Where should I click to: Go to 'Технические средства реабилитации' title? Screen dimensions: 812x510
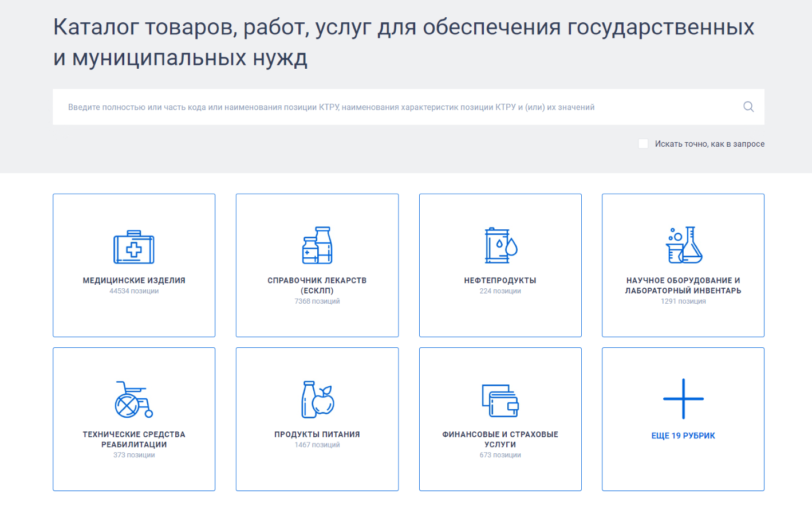tap(134, 440)
